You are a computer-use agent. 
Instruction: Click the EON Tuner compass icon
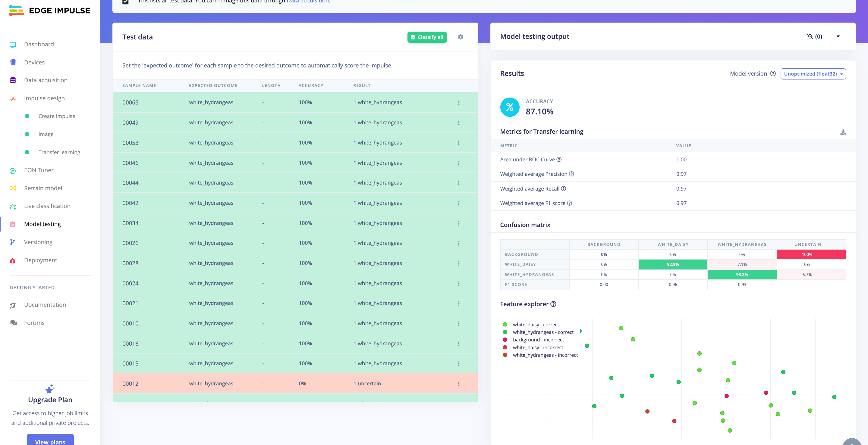click(13, 171)
